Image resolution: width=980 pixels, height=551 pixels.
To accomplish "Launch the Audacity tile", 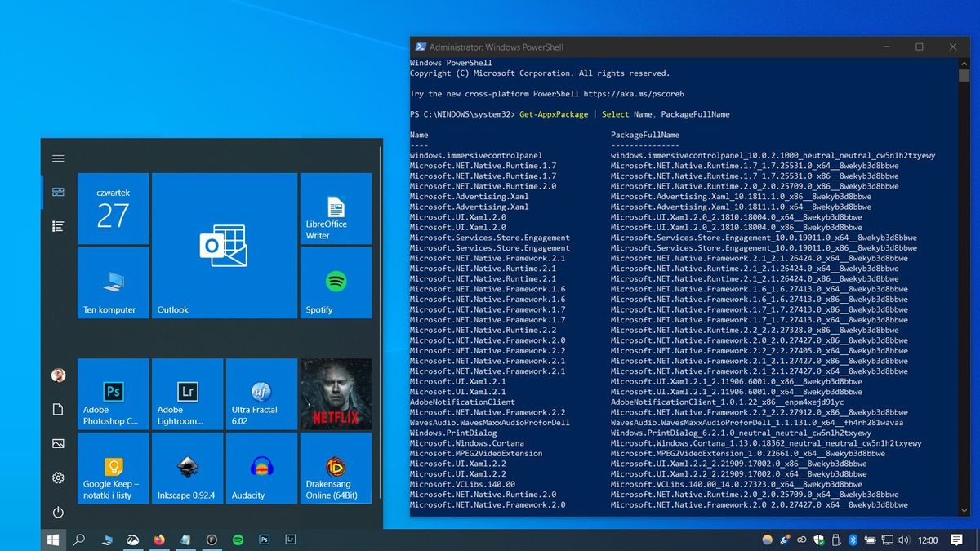I will (261, 469).
